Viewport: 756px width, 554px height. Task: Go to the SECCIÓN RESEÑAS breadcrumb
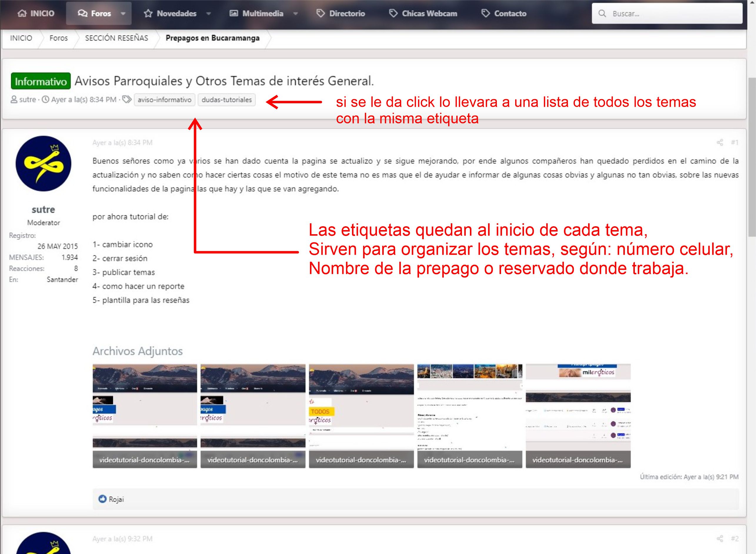pyautogui.click(x=116, y=38)
